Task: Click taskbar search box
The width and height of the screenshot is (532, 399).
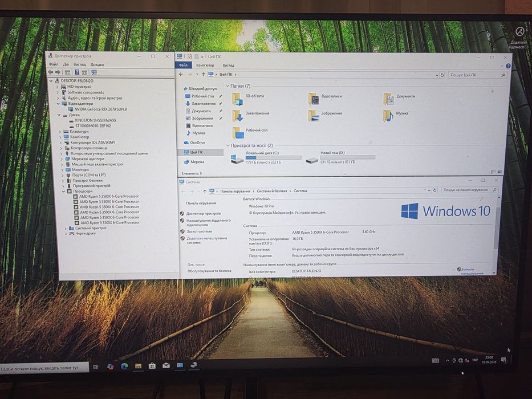Action: (x=44, y=368)
